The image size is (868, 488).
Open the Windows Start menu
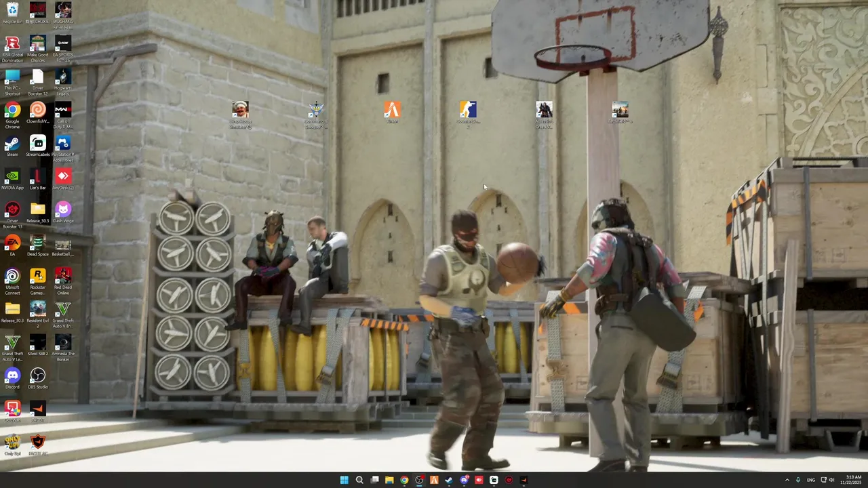click(344, 480)
